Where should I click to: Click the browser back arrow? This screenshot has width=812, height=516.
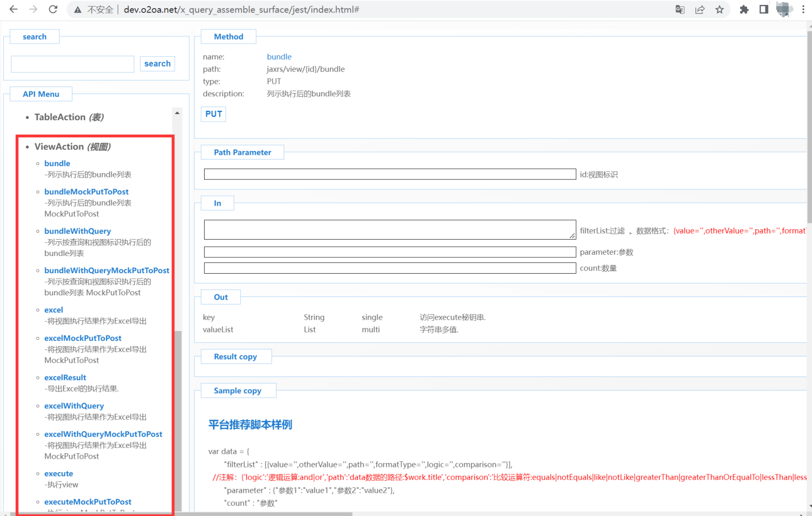pyautogui.click(x=14, y=9)
